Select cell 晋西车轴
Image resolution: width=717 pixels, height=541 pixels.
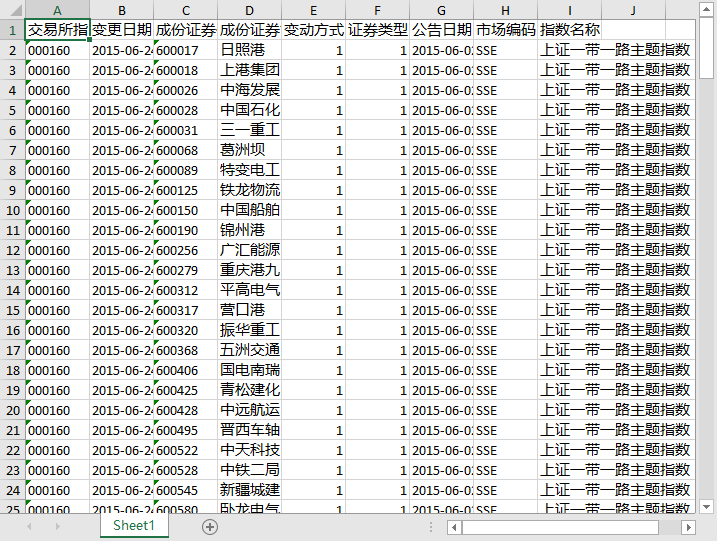[250, 430]
